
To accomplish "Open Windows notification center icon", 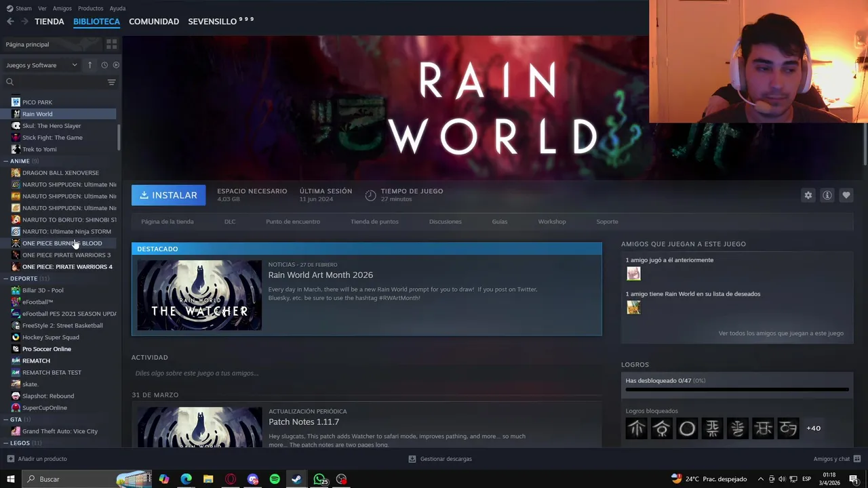I will [x=854, y=479].
